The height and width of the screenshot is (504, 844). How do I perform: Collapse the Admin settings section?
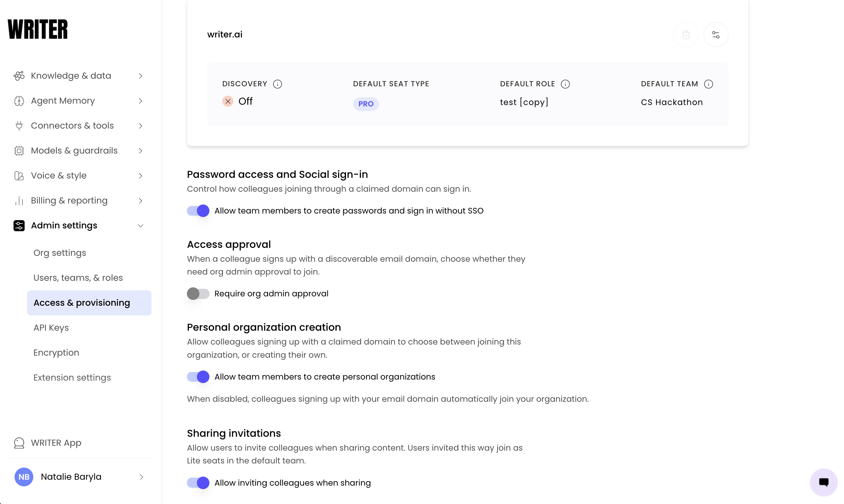pos(79,225)
